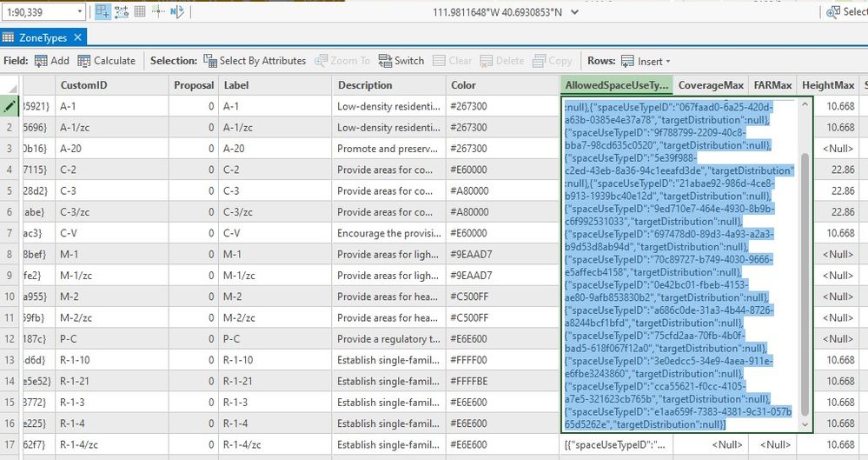Click color value #A80000 in row C-3
Viewport: 868px width, 460px height.
click(x=502, y=190)
